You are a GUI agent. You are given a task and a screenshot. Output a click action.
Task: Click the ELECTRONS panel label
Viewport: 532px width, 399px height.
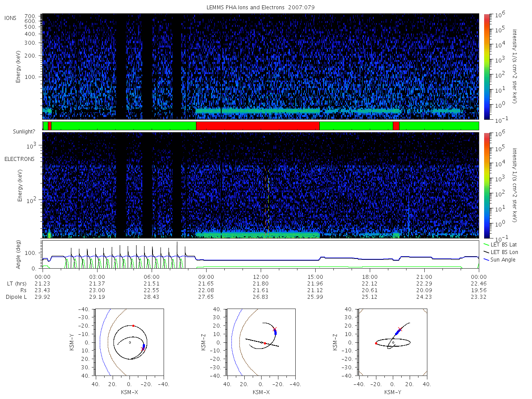pos(20,159)
